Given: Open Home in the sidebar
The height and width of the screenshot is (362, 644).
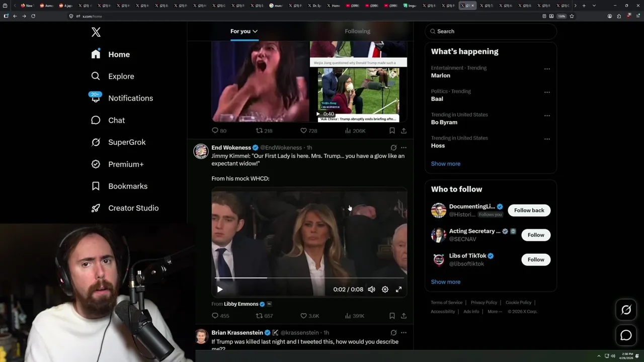Looking at the screenshot, I should coord(111,54).
